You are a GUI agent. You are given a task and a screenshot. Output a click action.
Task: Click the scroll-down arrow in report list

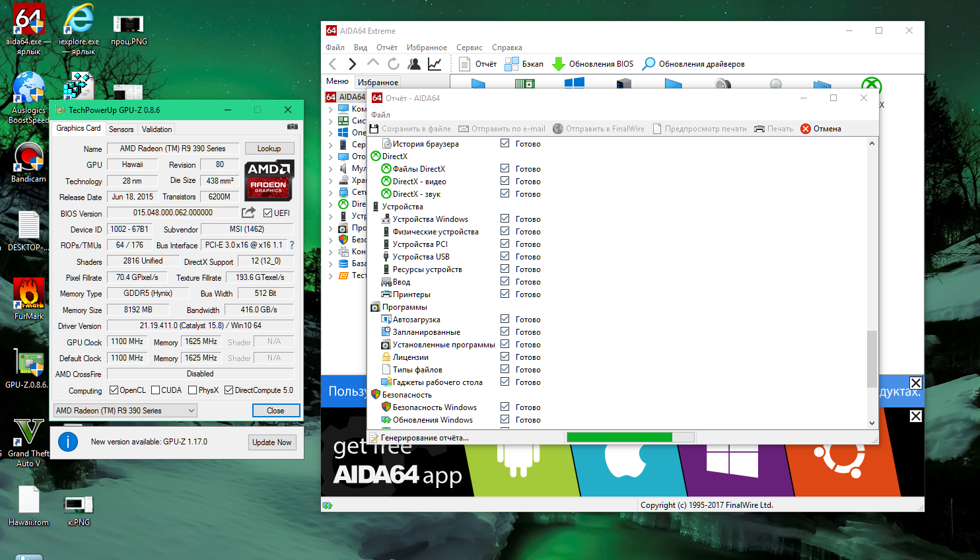(x=872, y=423)
